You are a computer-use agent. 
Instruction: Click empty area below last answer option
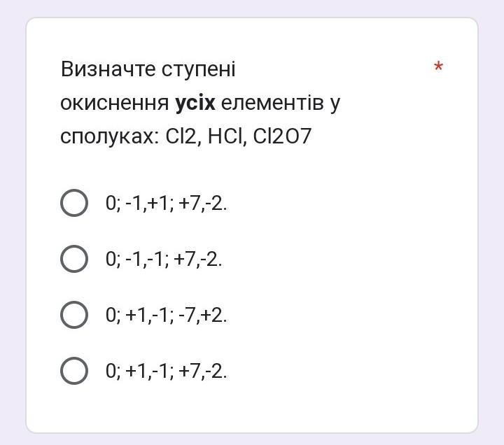pyautogui.click(x=252, y=409)
